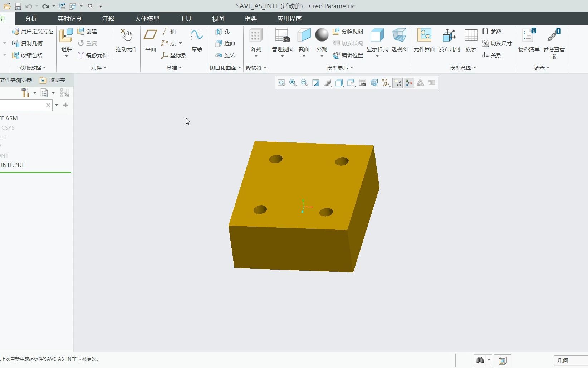Image resolution: width=588 pixels, height=368 pixels.
Task: Click the Open file icon in quick access
Action: (7, 6)
